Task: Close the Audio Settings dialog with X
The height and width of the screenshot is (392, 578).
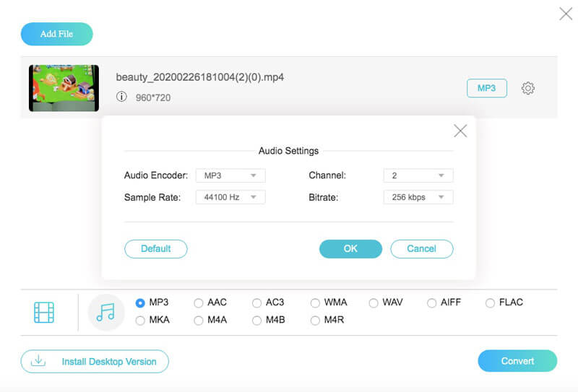Action: [460, 131]
